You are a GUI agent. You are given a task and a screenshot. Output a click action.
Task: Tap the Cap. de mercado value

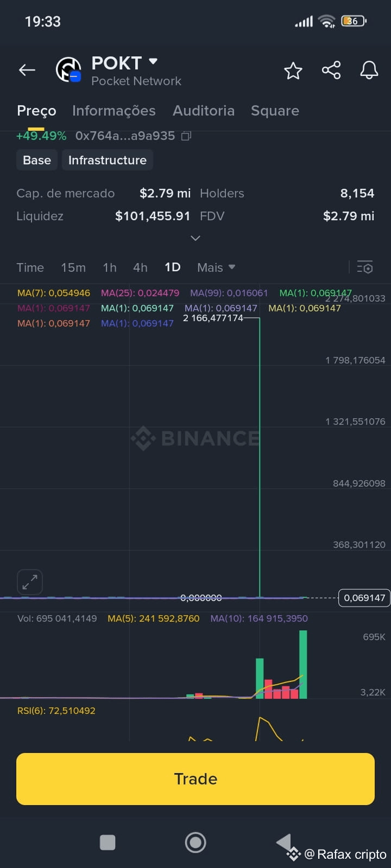tap(165, 193)
